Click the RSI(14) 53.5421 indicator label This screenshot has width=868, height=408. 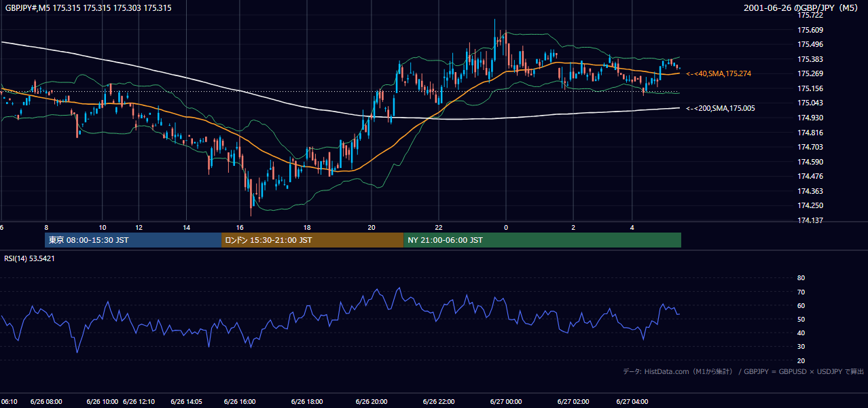(29, 258)
